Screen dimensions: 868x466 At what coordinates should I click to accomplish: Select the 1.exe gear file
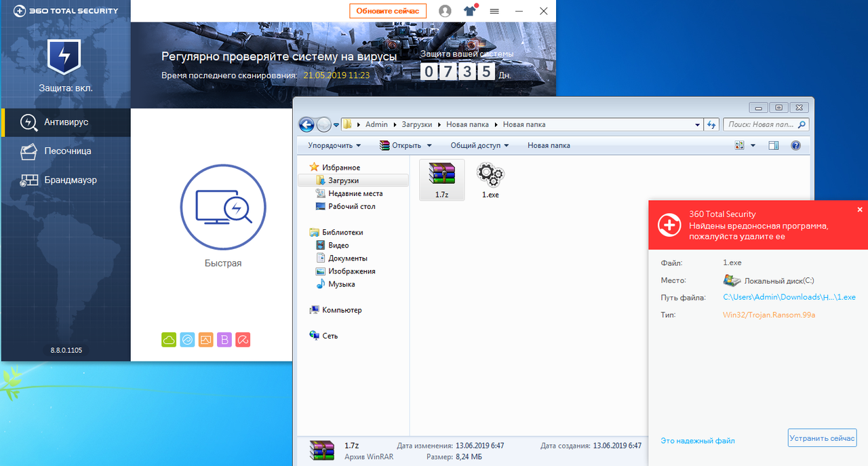(x=490, y=180)
